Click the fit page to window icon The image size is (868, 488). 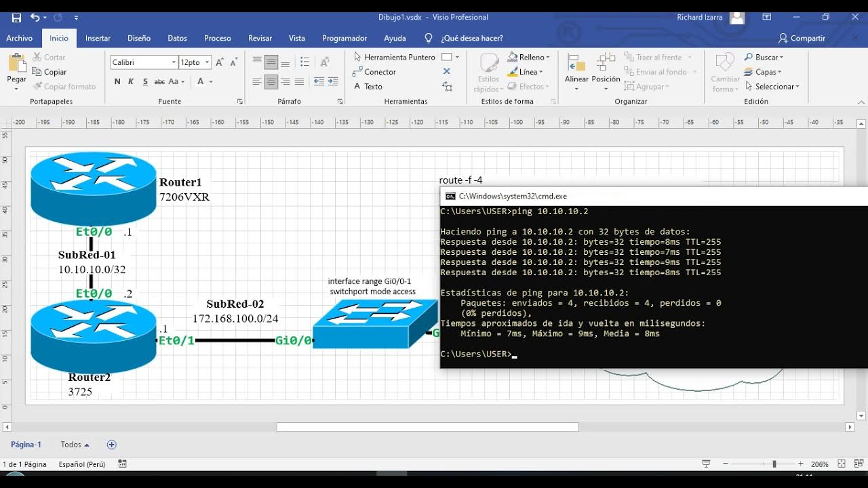point(842,464)
